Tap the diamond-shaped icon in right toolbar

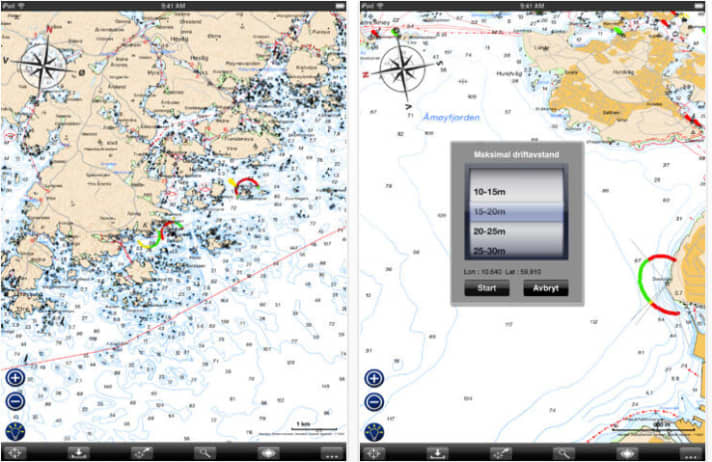coord(627,453)
